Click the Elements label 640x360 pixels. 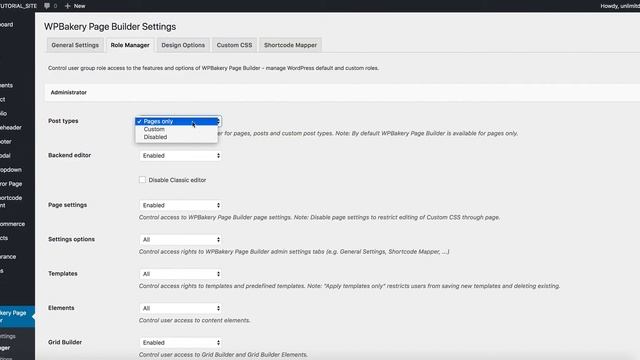tap(61, 307)
